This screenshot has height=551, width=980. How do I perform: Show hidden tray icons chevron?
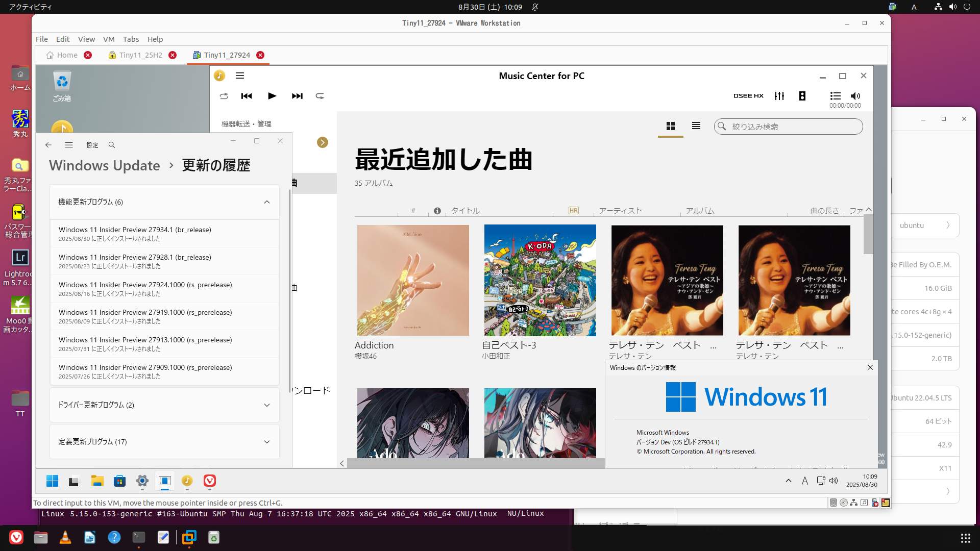pos(789,481)
